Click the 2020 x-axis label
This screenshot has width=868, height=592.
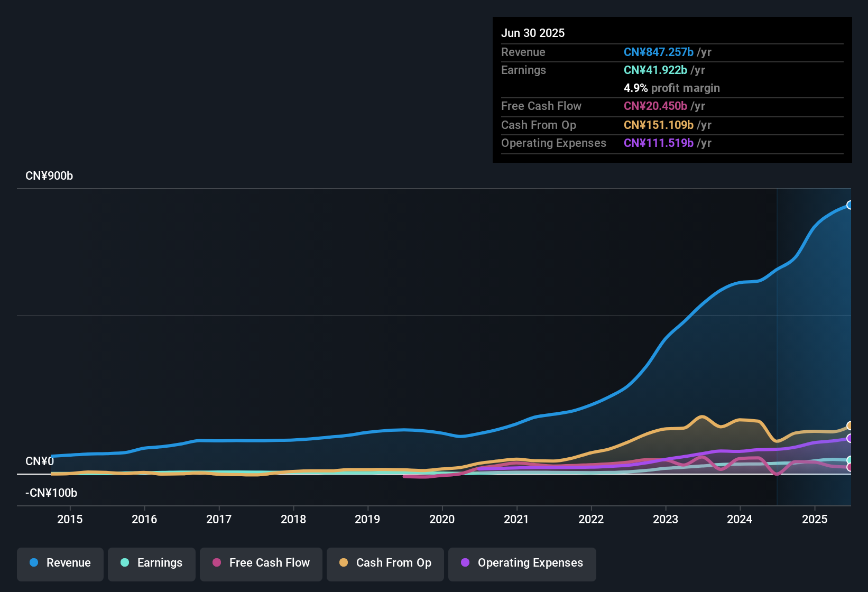click(x=442, y=519)
